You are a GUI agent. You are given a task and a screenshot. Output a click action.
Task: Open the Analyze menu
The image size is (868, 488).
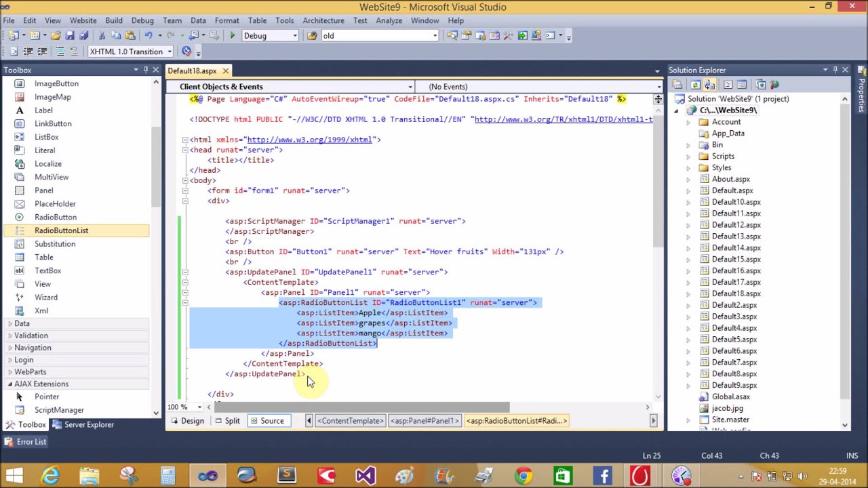389,20
